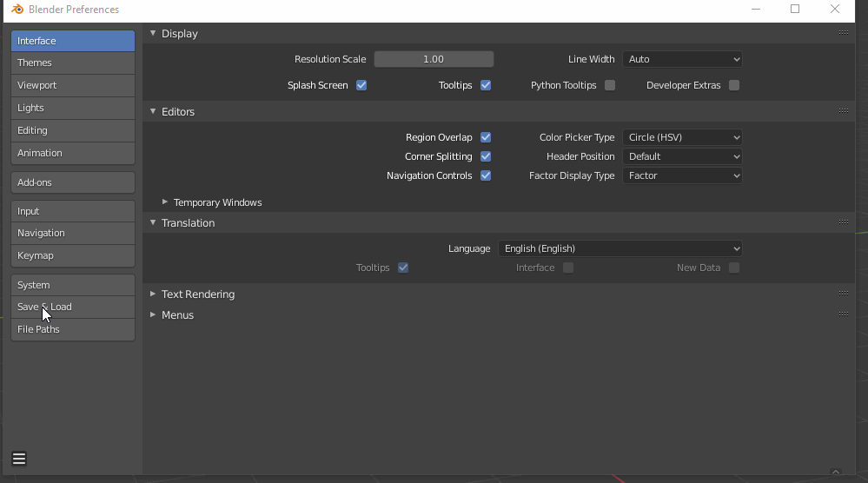
Task: Grab the Display panel drag handle
Action: (x=843, y=33)
